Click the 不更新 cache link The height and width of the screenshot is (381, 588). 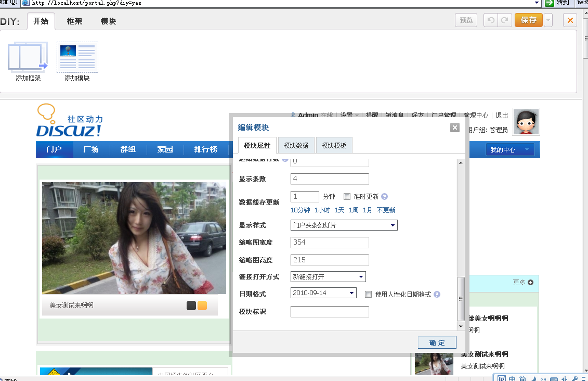point(386,210)
